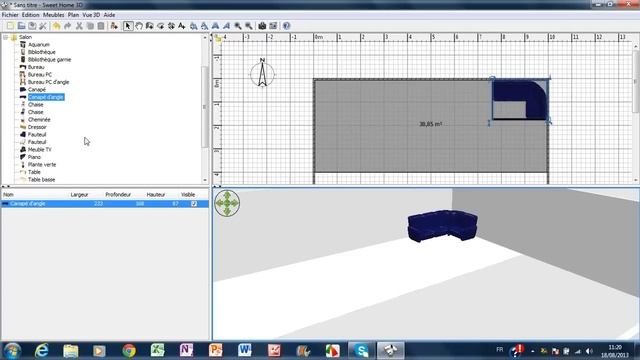This screenshot has width=640, height=360.
Task: Click the Redo toolbar icon
Action: (68, 26)
